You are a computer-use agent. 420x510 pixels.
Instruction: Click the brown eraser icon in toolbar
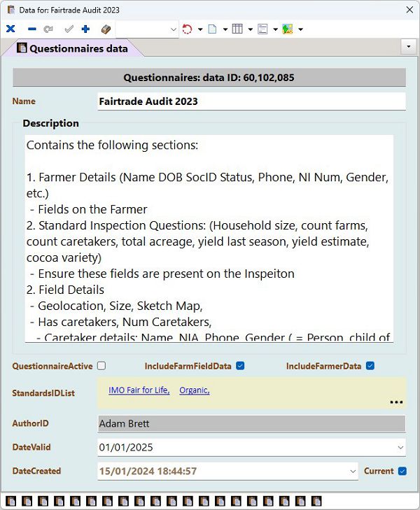coord(106,29)
